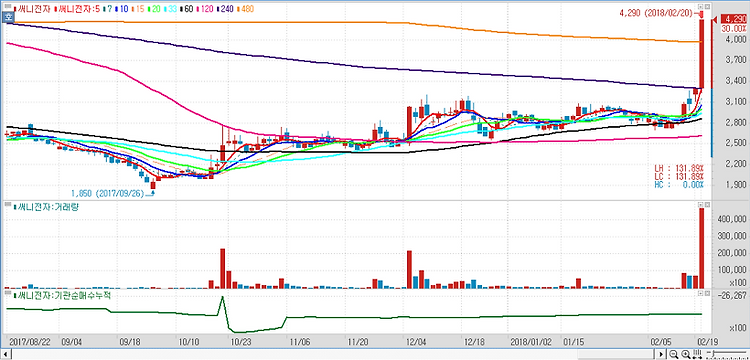Open the price panel dropdown icon
The height and width of the screenshot is (360, 750).
[701, 7]
